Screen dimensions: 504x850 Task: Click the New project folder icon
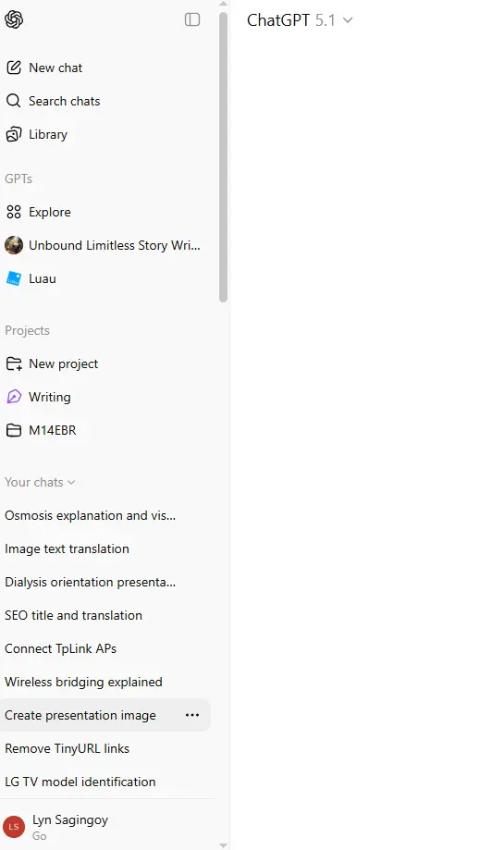(14, 363)
